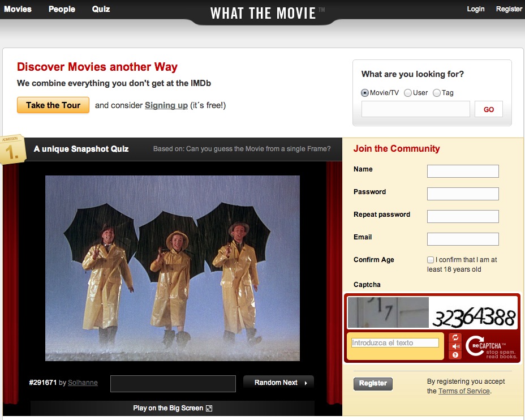
Task: Click the movie snapshot quiz image
Action: tap(173, 268)
